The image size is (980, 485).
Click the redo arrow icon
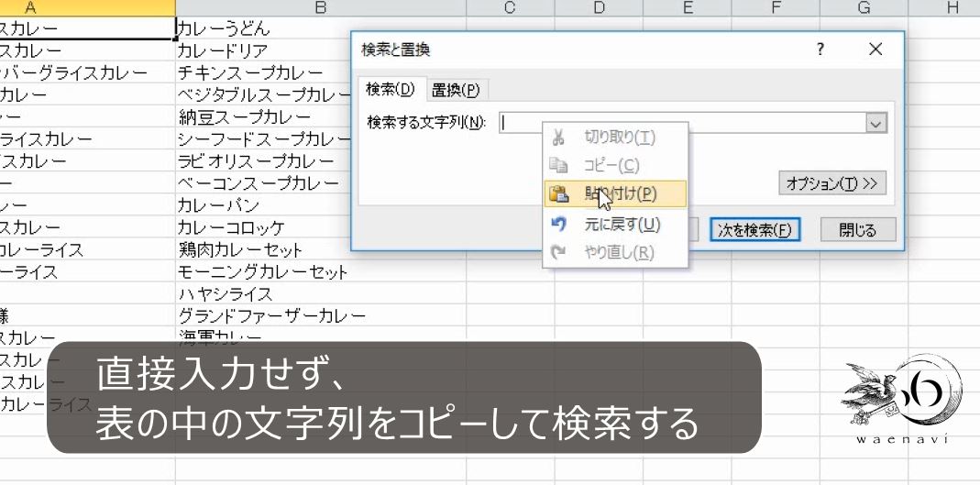coord(558,252)
